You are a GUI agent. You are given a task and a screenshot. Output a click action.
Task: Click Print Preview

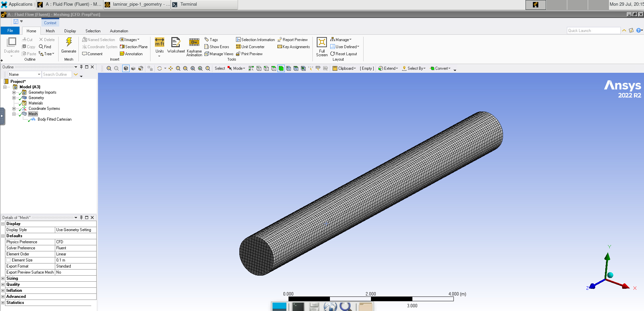249,54
